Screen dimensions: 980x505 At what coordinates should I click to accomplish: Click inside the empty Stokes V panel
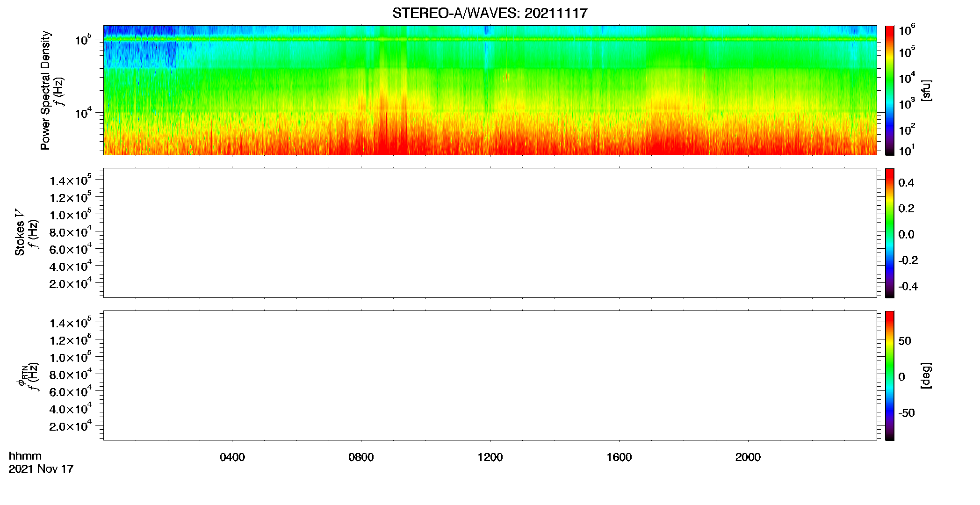pyautogui.click(x=490, y=233)
